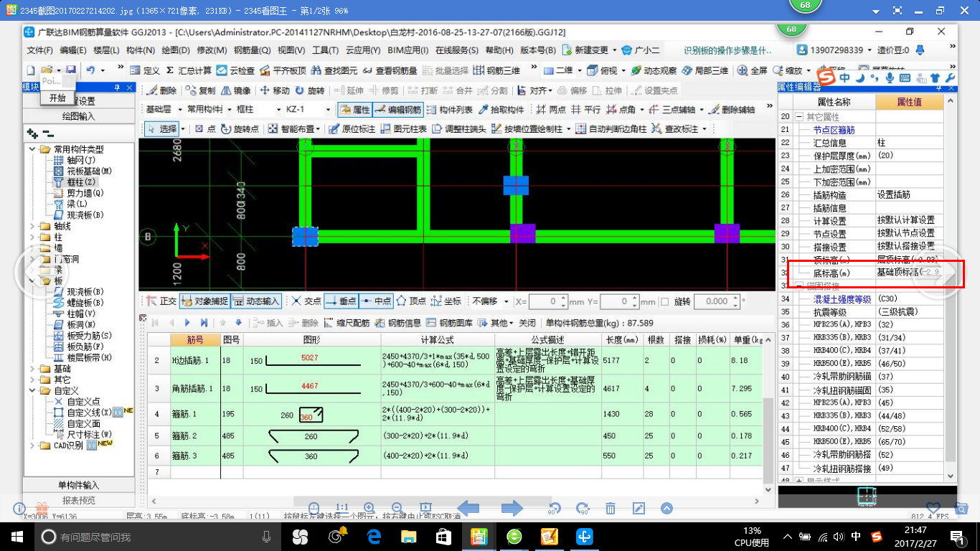Toggle 垂点 perpendicular snap
This screenshot has width=980, height=551.
coord(341,301)
